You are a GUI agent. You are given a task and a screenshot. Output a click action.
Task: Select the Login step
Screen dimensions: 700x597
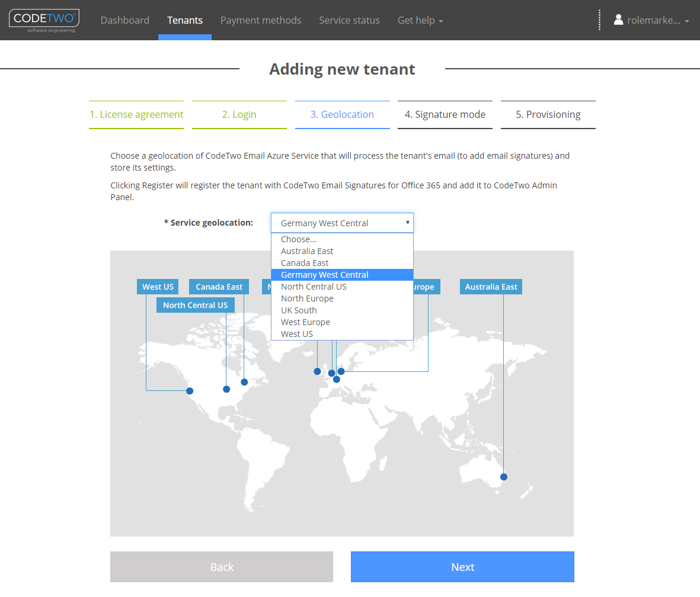239,115
